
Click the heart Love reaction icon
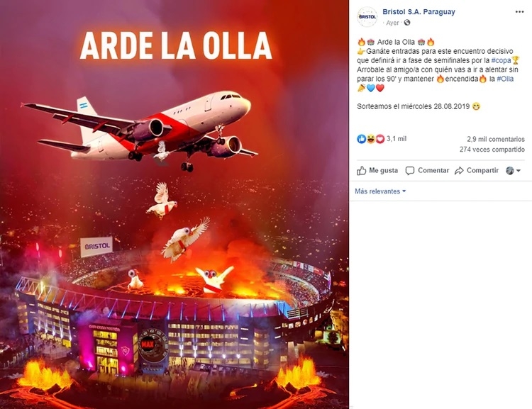(379, 139)
